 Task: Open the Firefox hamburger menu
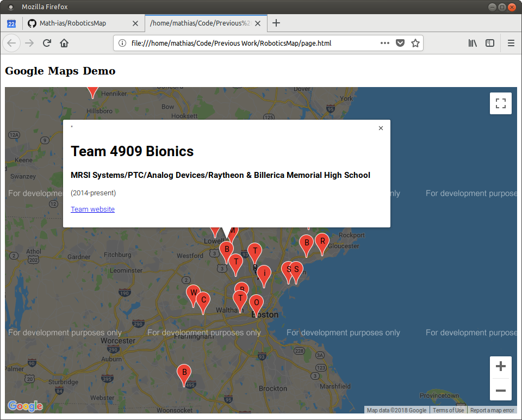511,43
